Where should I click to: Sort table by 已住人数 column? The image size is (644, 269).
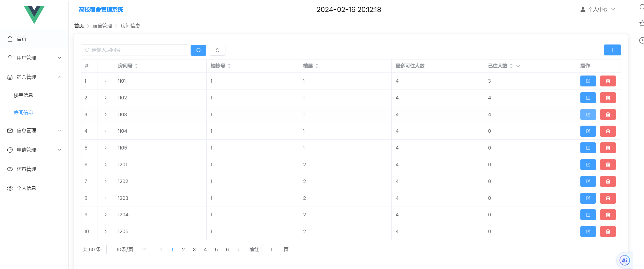tap(511, 66)
